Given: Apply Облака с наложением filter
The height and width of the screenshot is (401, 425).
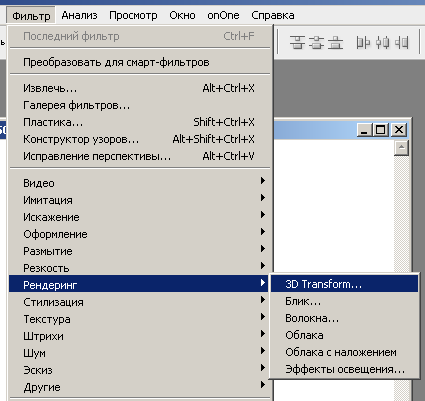Looking at the screenshot, I should 344,352.
